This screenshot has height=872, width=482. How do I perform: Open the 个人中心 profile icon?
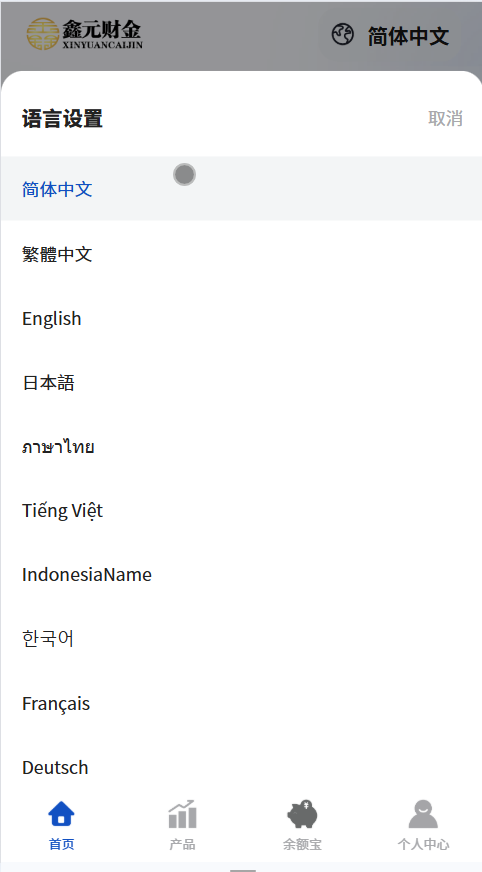point(423,814)
